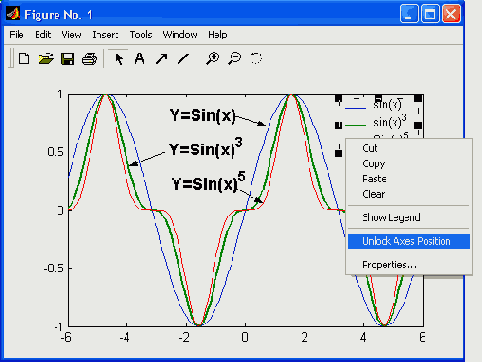The image size is (482, 362).
Task: Click the x-axis tick label -4
Action: (x=125, y=337)
